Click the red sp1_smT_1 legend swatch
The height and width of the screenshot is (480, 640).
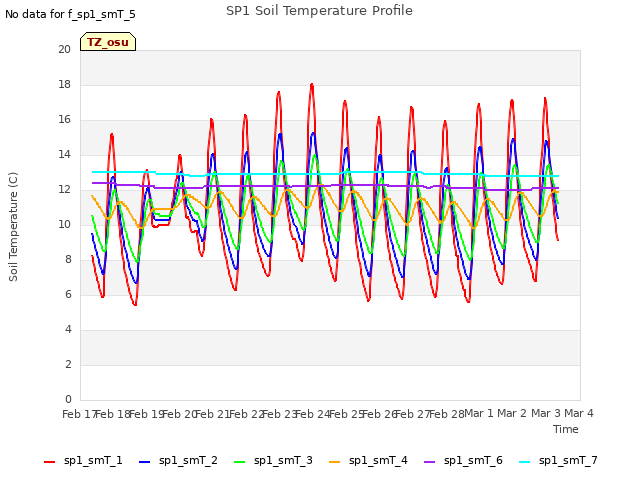coord(49,462)
